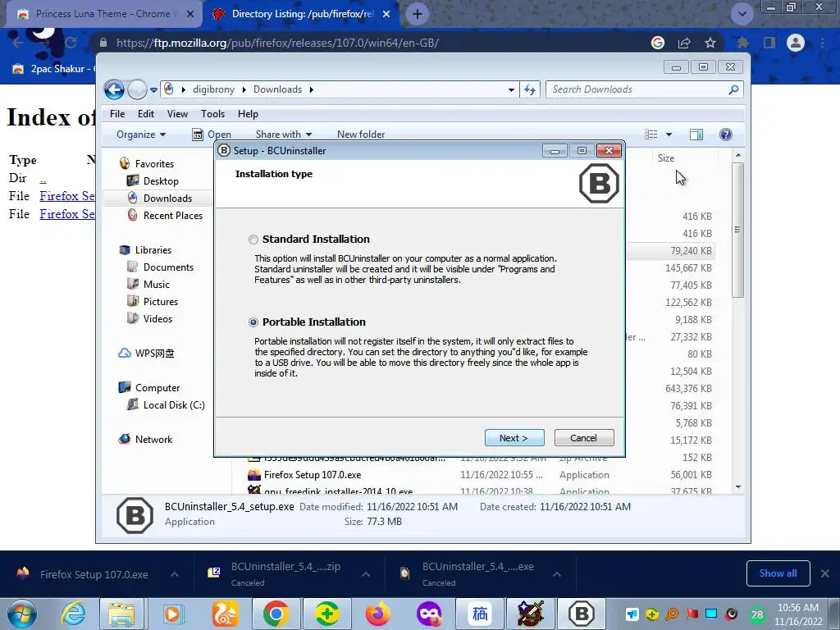Select Recent Places in the navigation pane
840x630 pixels.
click(172, 216)
